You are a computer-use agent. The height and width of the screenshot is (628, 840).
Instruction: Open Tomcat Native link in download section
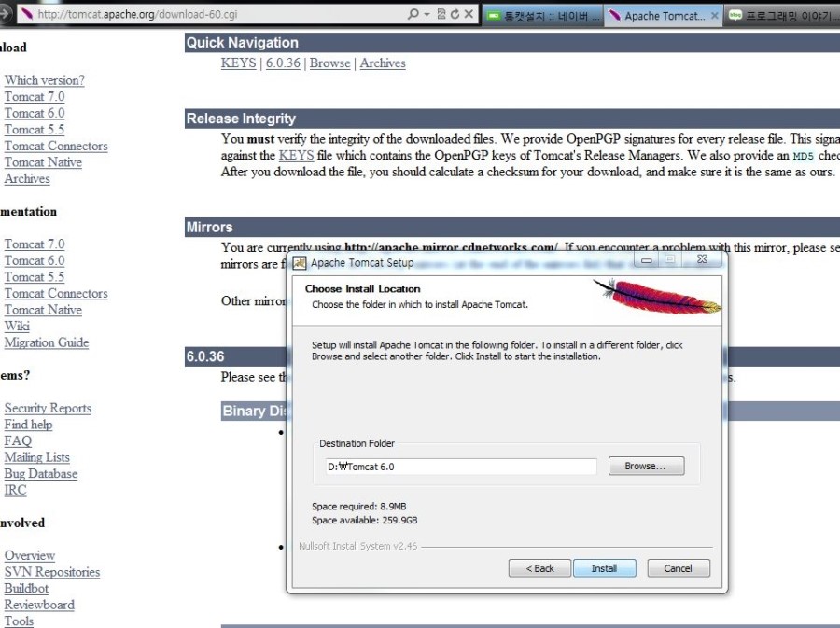click(x=43, y=162)
